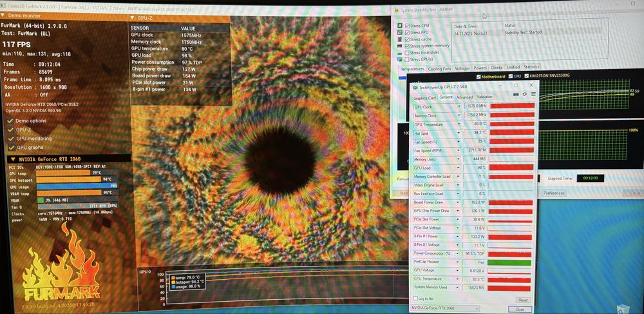Screen dimensions: 644x314
Task: Open the Voltages tab in AIDA64
Action: (x=462, y=68)
